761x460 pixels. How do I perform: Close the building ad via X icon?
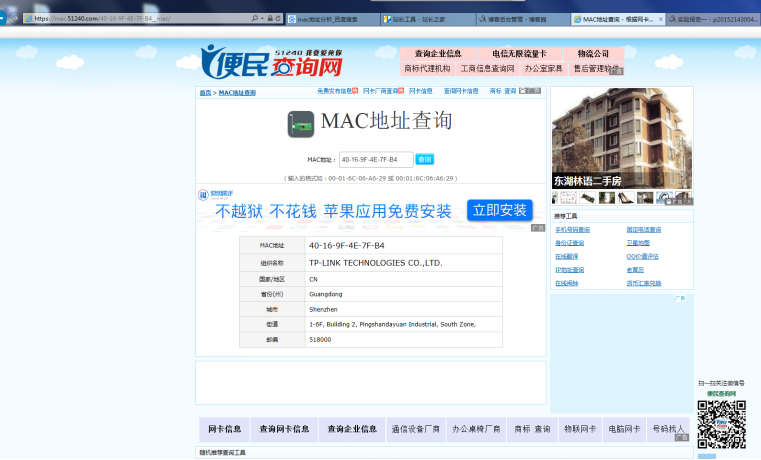click(688, 201)
